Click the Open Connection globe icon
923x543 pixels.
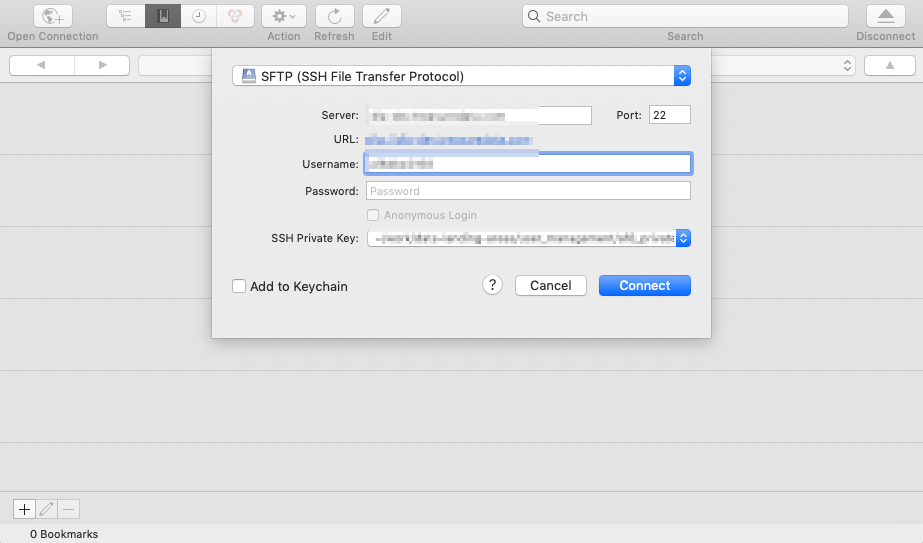[x=53, y=16]
